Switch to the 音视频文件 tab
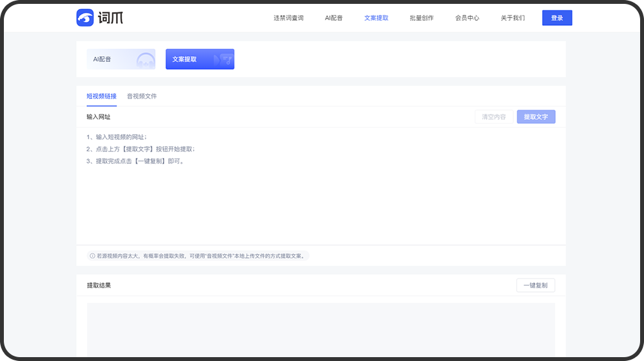Image resolution: width=644 pixels, height=361 pixels. [x=142, y=97]
